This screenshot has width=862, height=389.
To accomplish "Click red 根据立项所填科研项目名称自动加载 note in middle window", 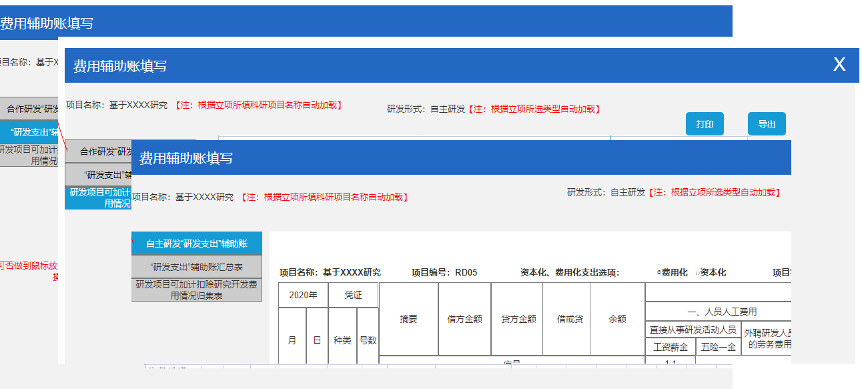I will click(257, 105).
